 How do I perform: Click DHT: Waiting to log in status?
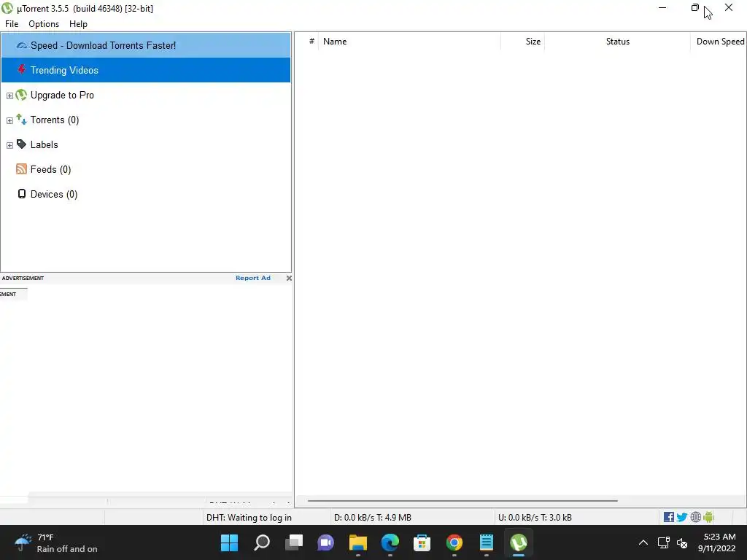[x=249, y=518]
